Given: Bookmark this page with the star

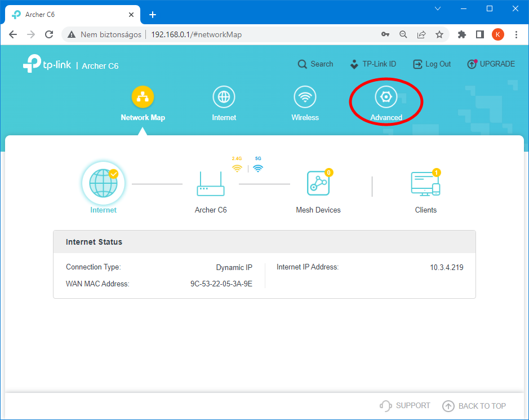Looking at the screenshot, I should [439, 34].
